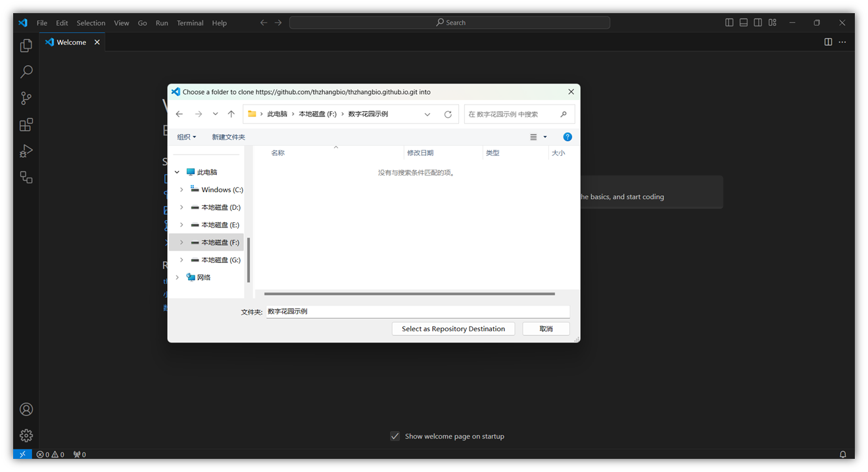This screenshot has width=868, height=472.
Task: Open the dialog help question icon
Action: click(x=567, y=137)
